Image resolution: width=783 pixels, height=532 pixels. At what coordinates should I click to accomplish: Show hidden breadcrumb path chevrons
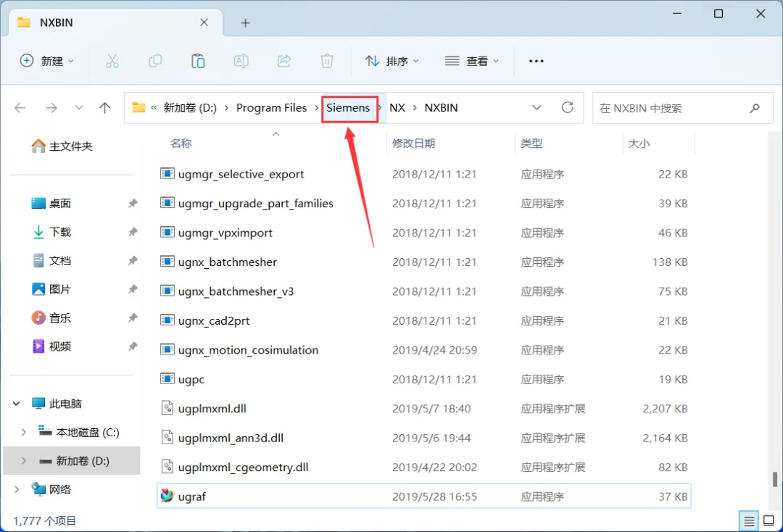(154, 108)
